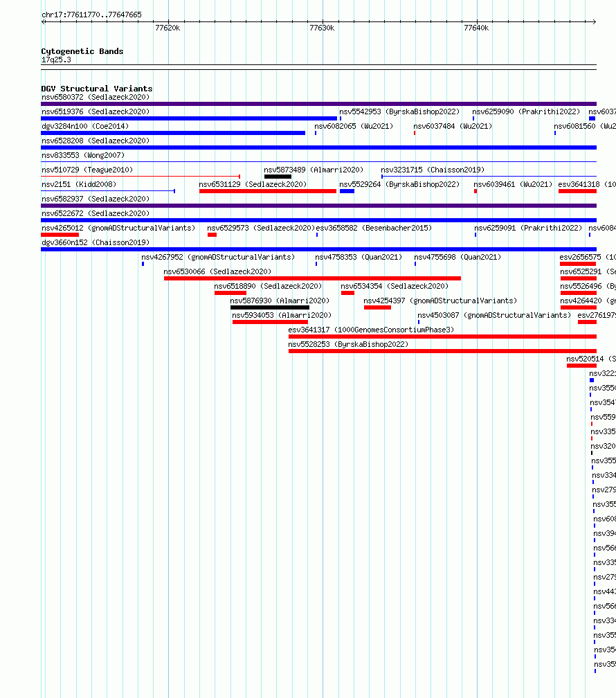Click the 17q25.3 band label
Image resolution: width=616 pixels, height=698 pixels.
tap(56, 60)
